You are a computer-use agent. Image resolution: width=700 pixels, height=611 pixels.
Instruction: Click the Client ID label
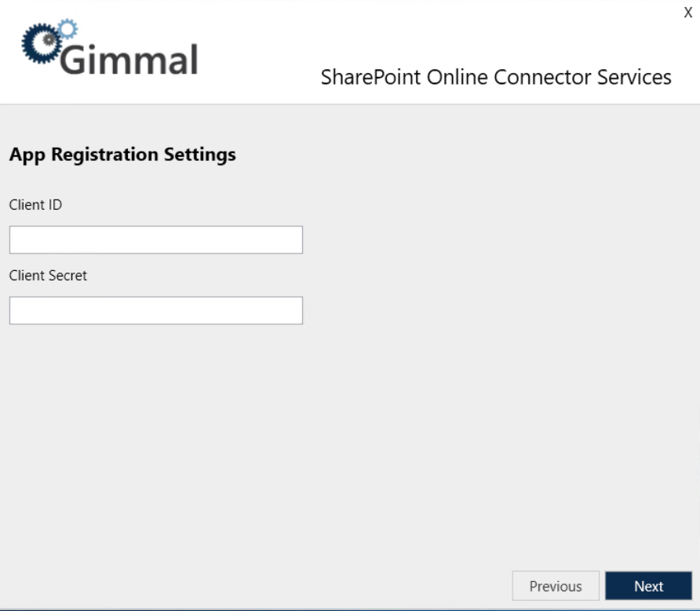(x=35, y=205)
